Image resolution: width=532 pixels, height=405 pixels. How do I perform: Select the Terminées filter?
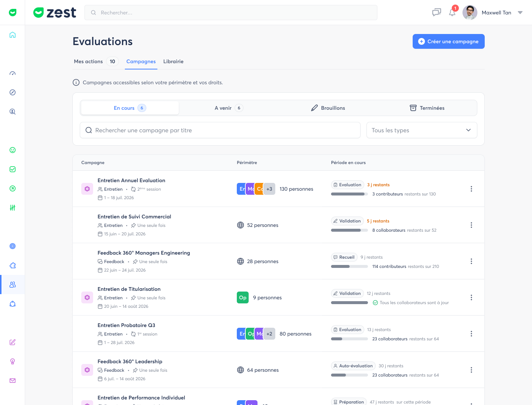point(427,108)
